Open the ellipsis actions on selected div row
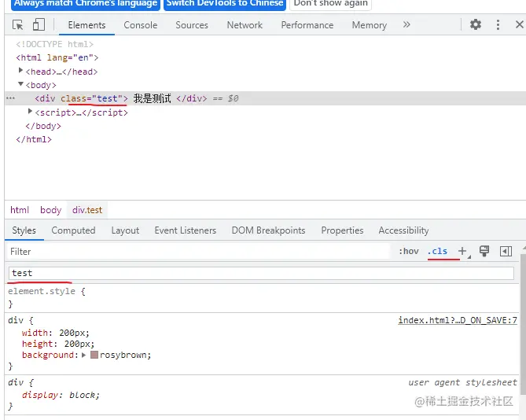This screenshot has width=526, height=420. 10,98
